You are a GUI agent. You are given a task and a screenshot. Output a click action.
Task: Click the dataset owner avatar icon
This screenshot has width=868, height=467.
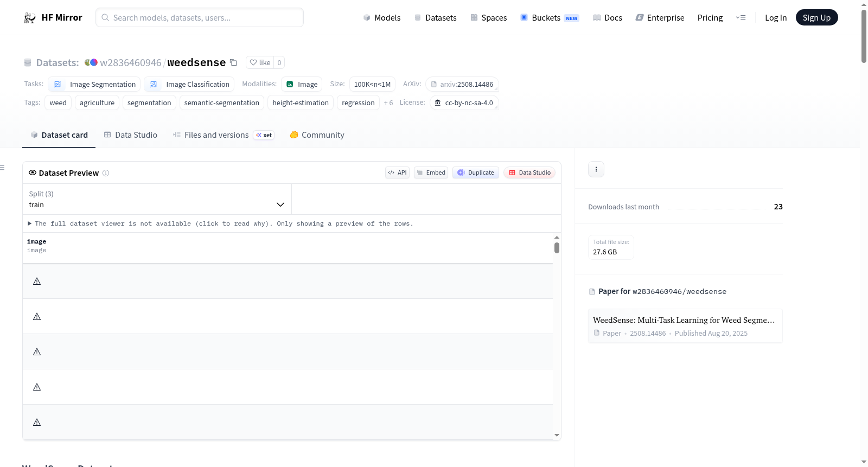pyautogui.click(x=91, y=62)
